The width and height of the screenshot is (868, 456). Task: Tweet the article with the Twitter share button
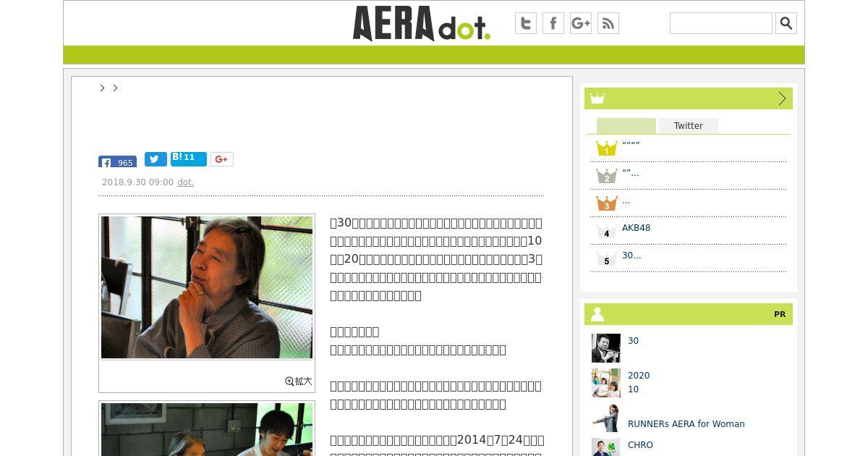(156, 159)
